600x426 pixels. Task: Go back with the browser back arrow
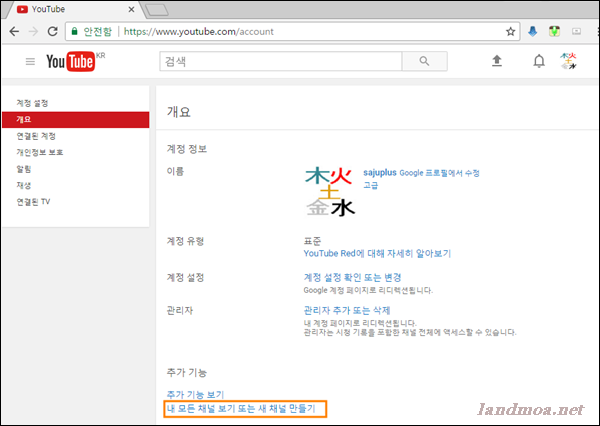14,31
